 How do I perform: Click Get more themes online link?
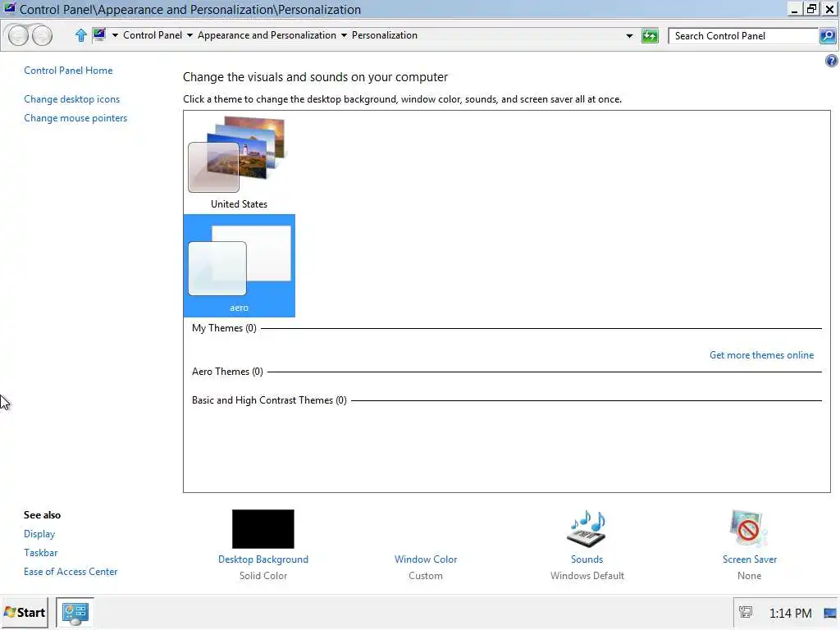(761, 354)
